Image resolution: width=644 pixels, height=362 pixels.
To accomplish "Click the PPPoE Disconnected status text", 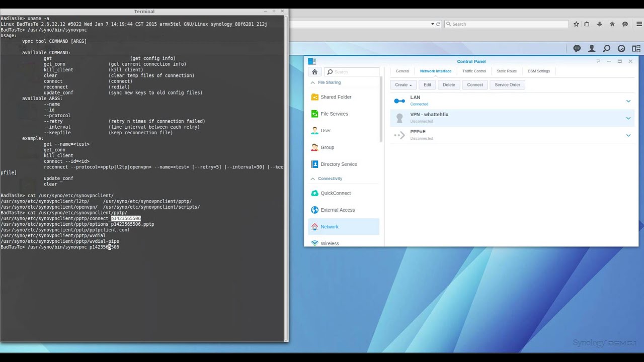I will pos(422,138).
